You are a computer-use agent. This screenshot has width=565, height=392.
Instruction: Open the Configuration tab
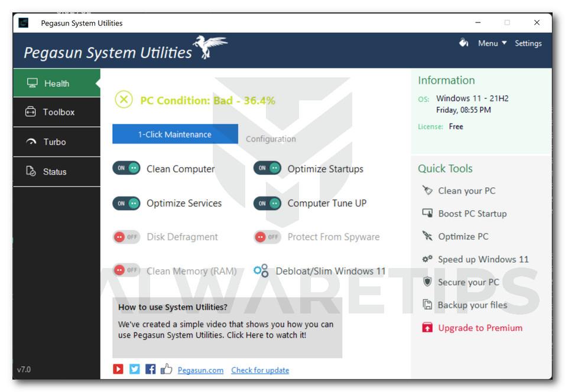click(x=271, y=139)
